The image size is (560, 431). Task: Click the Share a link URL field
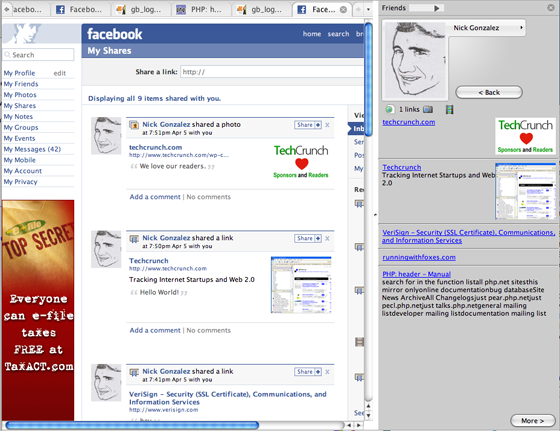(x=272, y=72)
